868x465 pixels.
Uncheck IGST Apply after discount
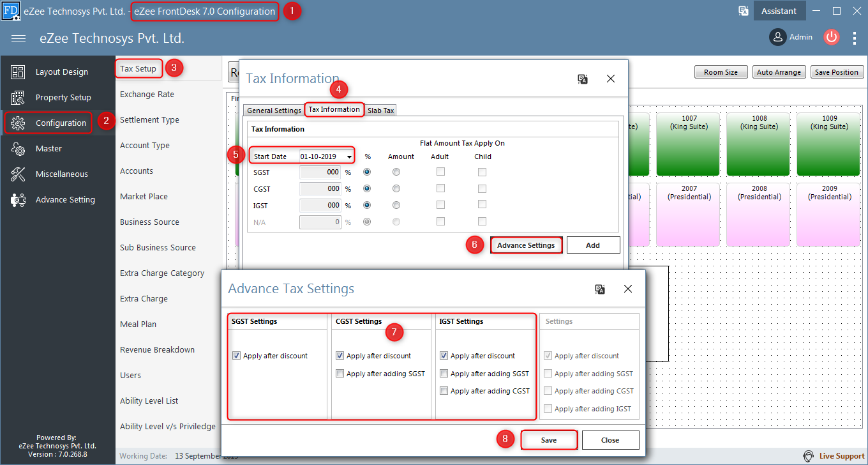click(444, 356)
